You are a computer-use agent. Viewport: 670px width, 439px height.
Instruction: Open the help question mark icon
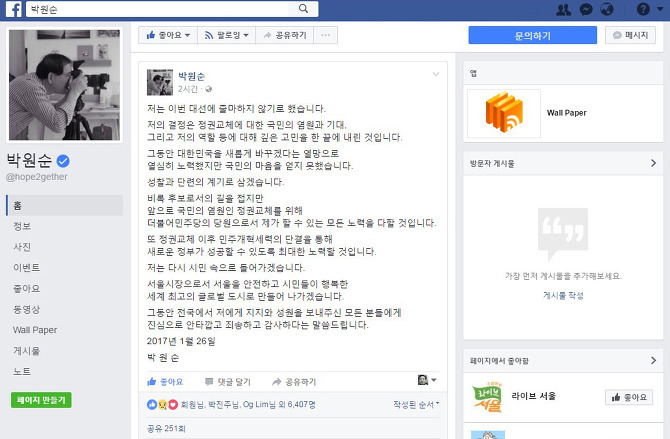643,9
